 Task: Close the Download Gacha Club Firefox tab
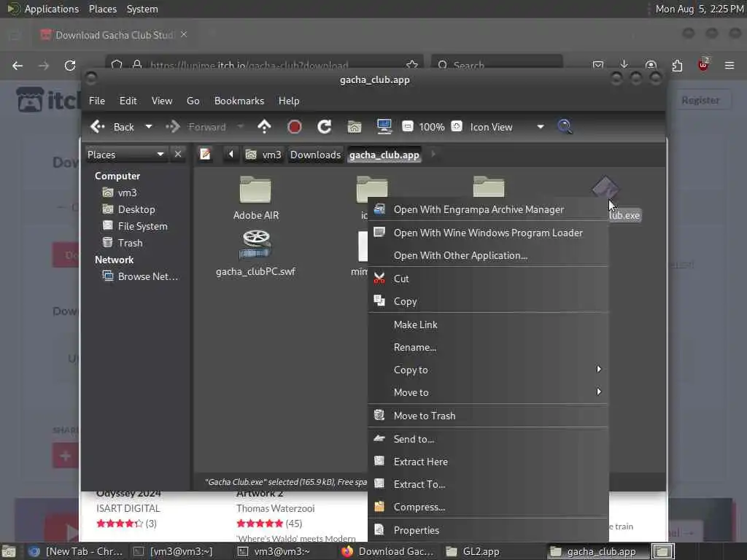coord(184,35)
